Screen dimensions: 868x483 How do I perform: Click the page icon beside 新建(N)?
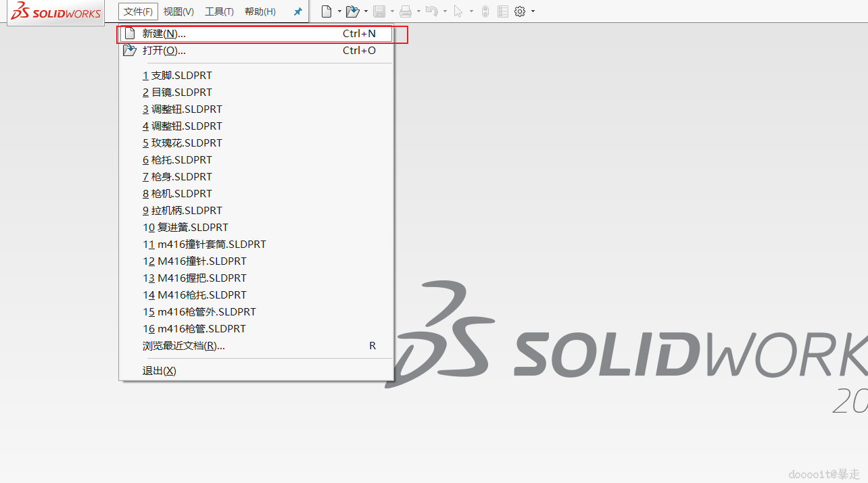click(130, 33)
